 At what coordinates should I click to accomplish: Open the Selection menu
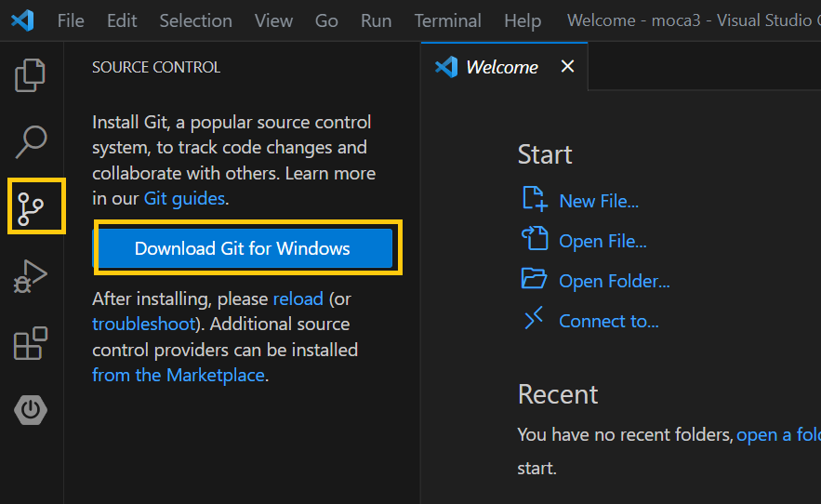click(x=196, y=21)
